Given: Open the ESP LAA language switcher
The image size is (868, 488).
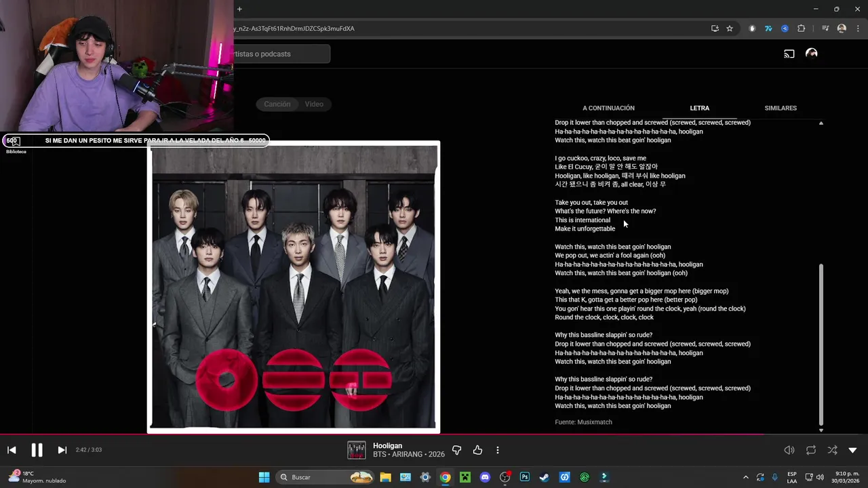Looking at the screenshot, I should (x=792, y=477).
